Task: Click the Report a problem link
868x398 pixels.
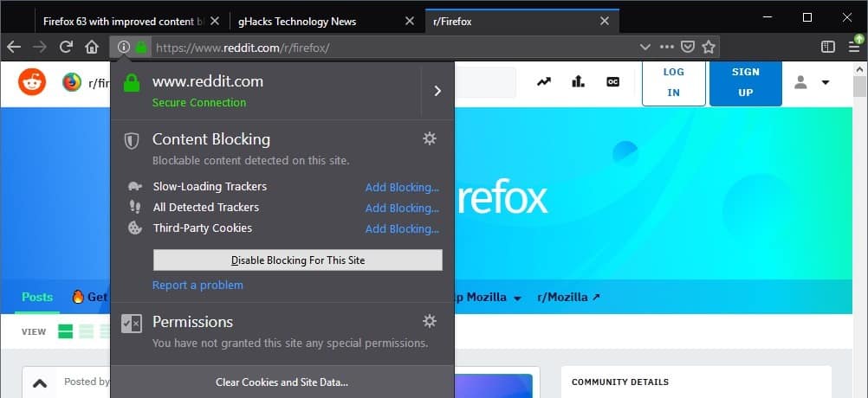Action: click(x=198, y=286)
